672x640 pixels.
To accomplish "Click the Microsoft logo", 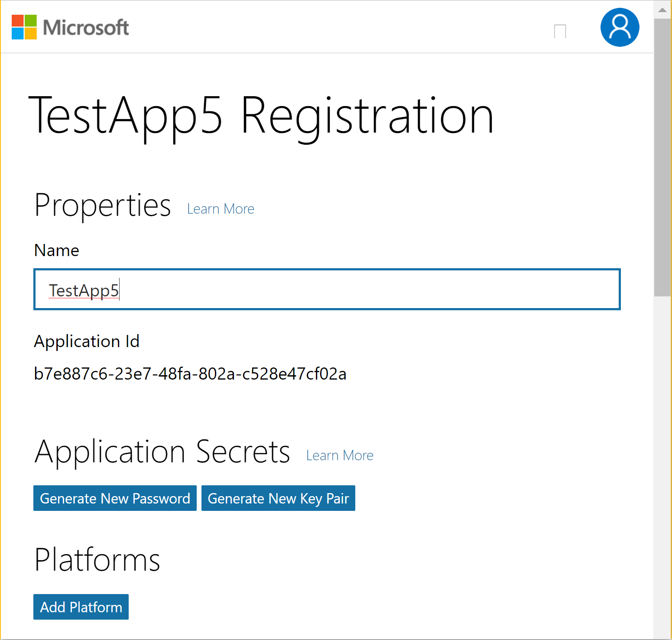I will tap(70, 27).
